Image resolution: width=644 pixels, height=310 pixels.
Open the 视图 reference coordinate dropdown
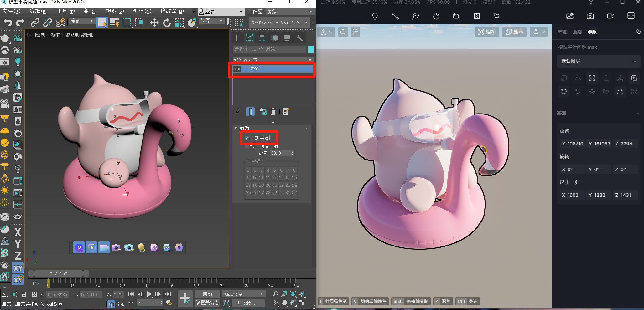[212, 21]
